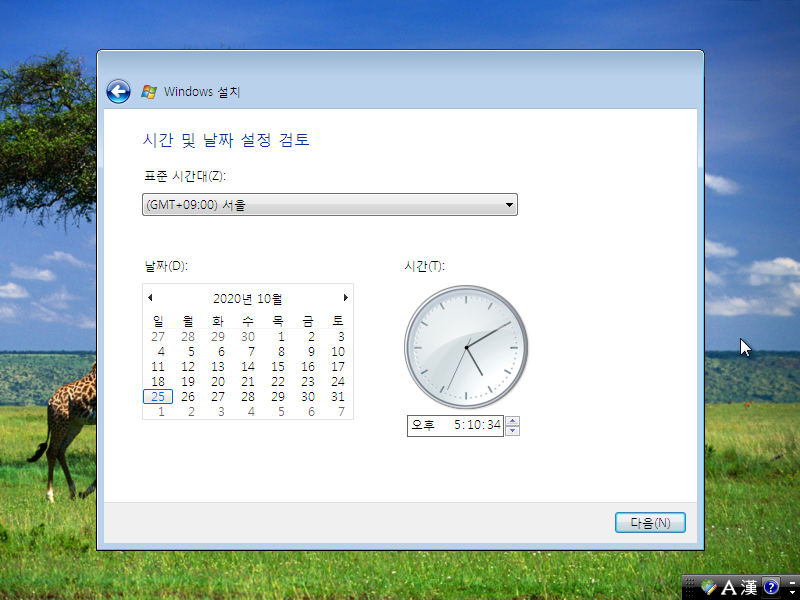This screenshot has height=600, width=800.
Task: Select October 9 in the calendar
Action: click(311, 352)
